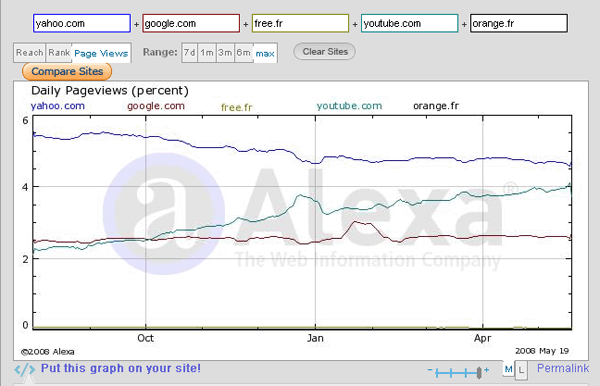This screenshot has height=386, width=600.
Task: Click the 'Daily Pageviews (percent)' title
Action: [110, 91]
